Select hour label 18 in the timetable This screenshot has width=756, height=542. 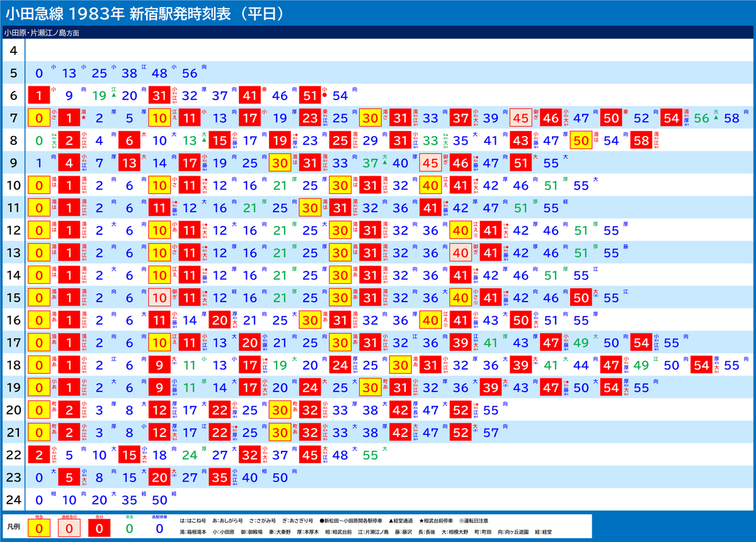[x=13, y=365]
